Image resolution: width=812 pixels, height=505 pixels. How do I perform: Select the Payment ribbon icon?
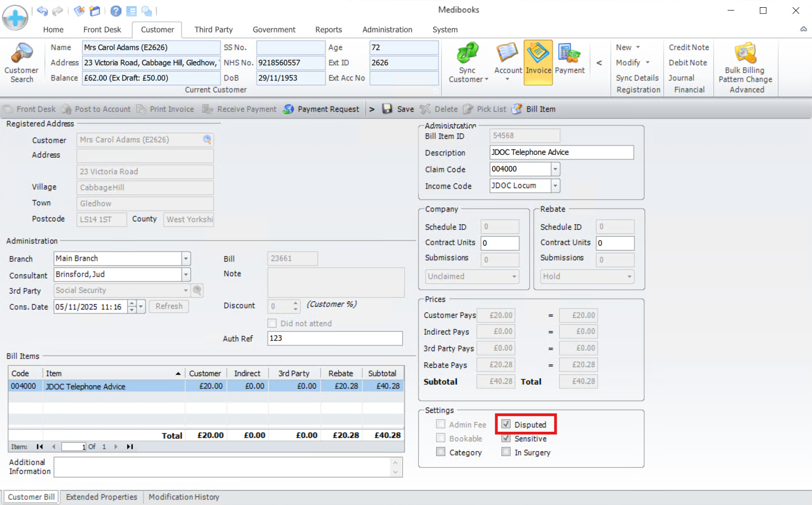tap(569, 54)
